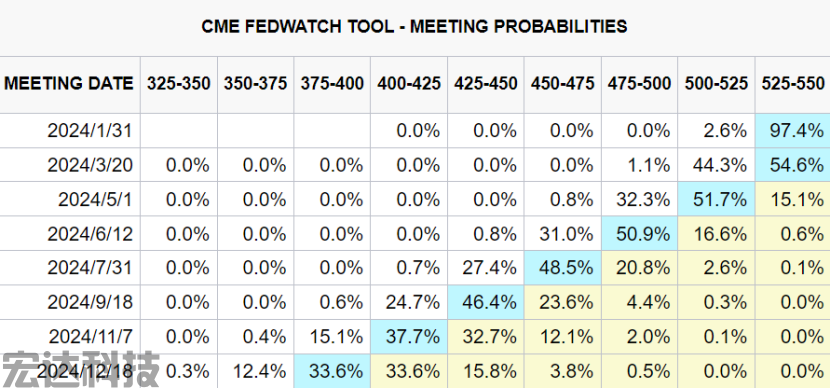
Task: Click the 2024/1/31 meeting date row
Action: [x=415, y=130]
